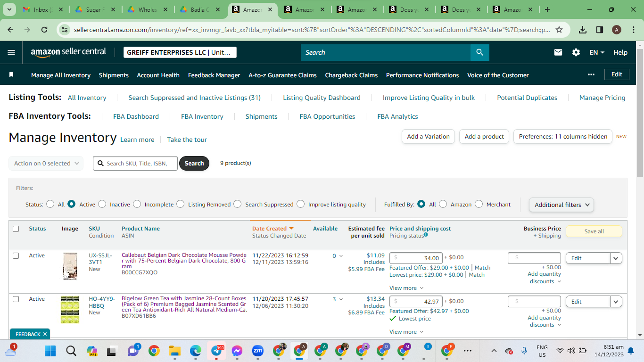Expand the Additional filters dropdown
This screenshot has width=644, height=362.
pyautogui.click(x=561, y=205)
